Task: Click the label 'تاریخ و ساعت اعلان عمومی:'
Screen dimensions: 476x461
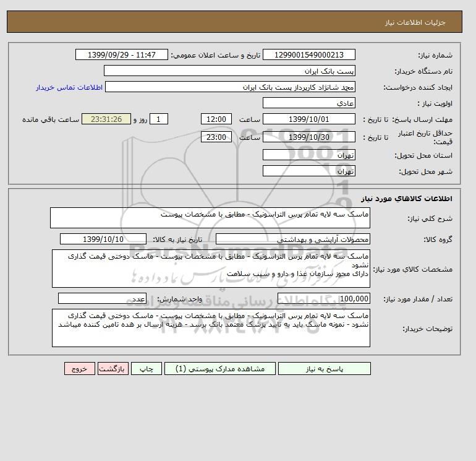Action: [x=216, y=55]
